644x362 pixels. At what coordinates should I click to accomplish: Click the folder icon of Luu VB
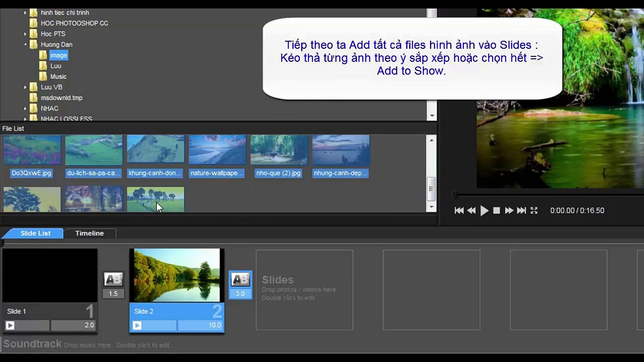(x=34, y=87)
